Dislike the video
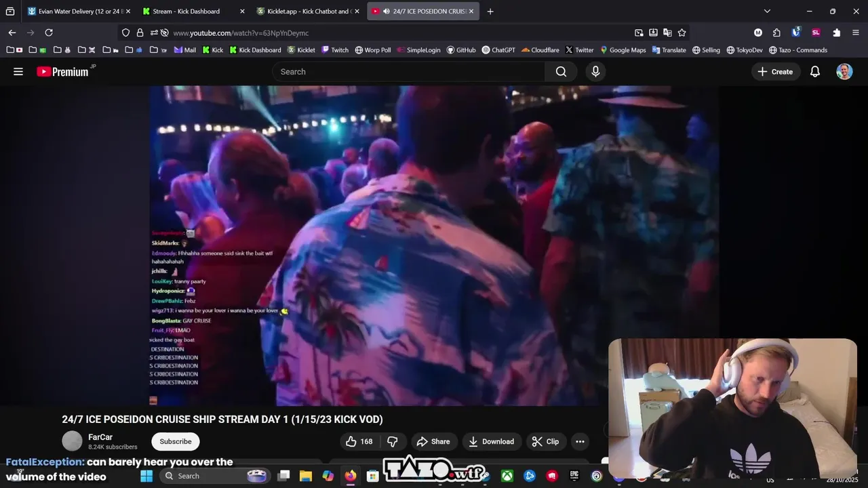This screenshot has width=868, height=488. coord(393,441)
